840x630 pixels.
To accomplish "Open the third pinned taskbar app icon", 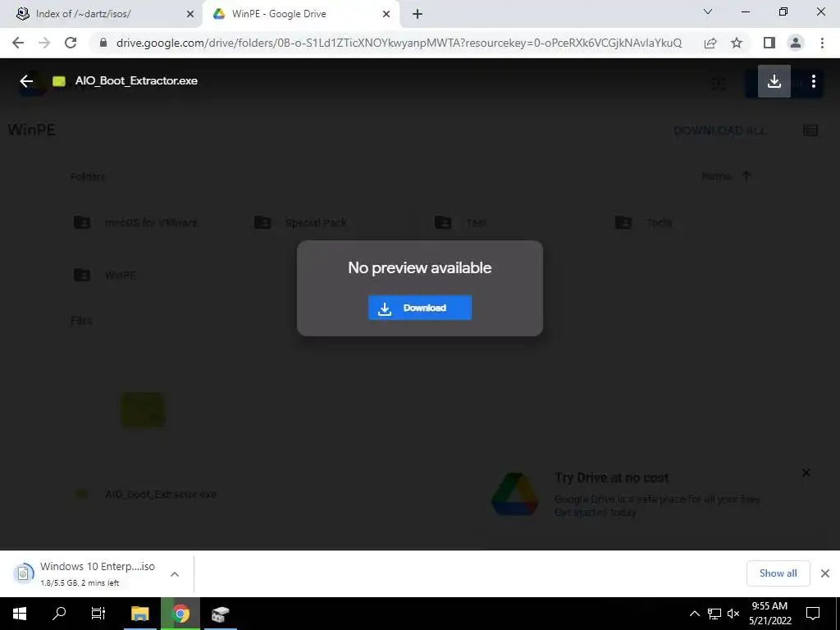I will (x=220, y=614).
